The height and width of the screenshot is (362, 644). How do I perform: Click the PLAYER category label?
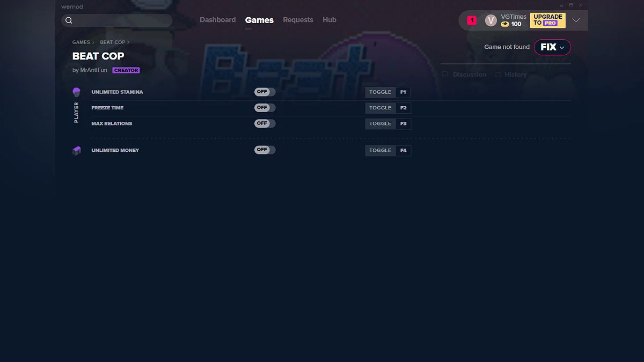pos(76,113)
